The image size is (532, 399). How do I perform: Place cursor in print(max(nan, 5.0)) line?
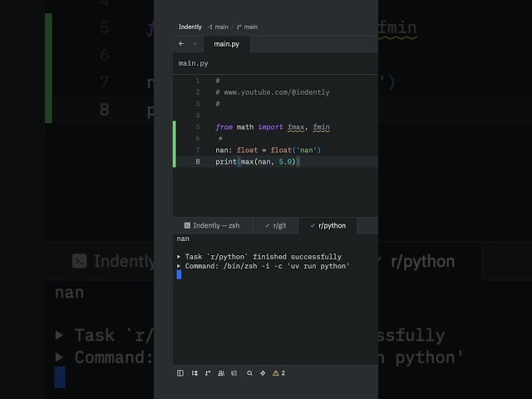click(258, 161)
